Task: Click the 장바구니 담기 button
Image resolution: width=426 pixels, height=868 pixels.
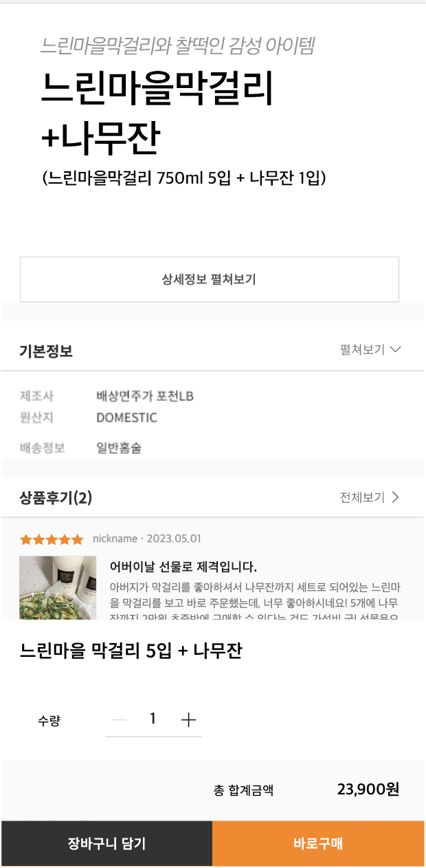Action: [106, 843]
